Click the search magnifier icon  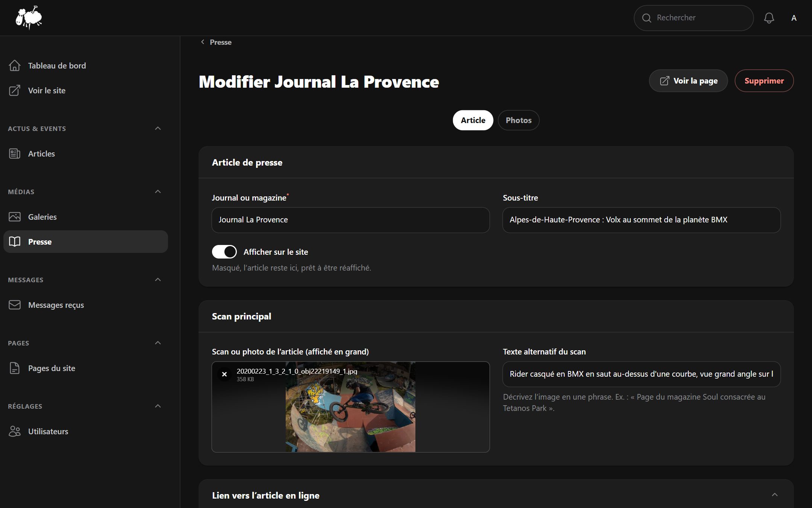[646, 18]
